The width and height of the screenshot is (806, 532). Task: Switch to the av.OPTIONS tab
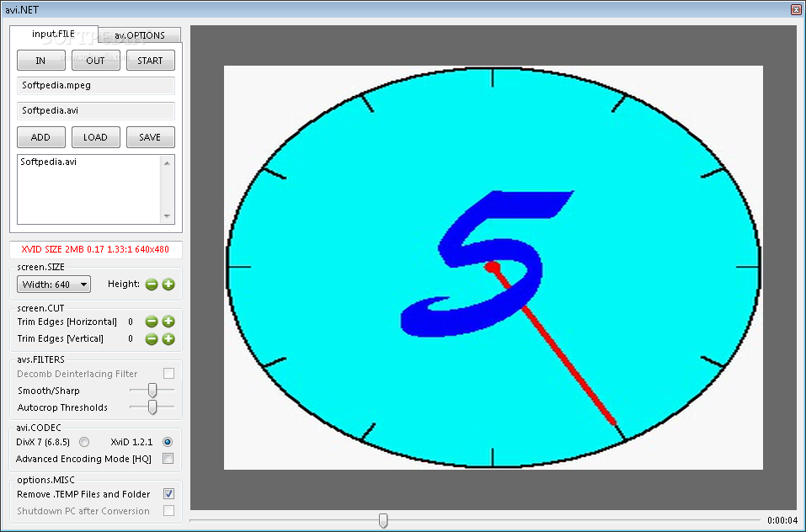click(140, 35)
